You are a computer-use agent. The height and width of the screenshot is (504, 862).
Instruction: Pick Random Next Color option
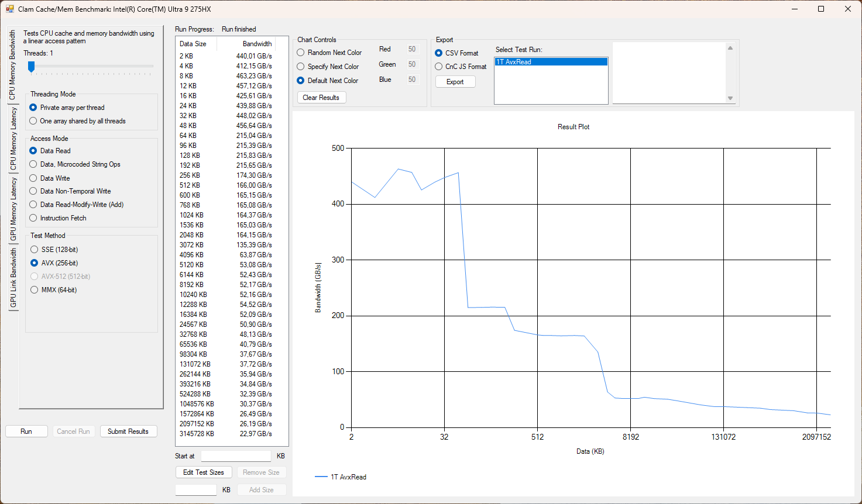point(301,53)
